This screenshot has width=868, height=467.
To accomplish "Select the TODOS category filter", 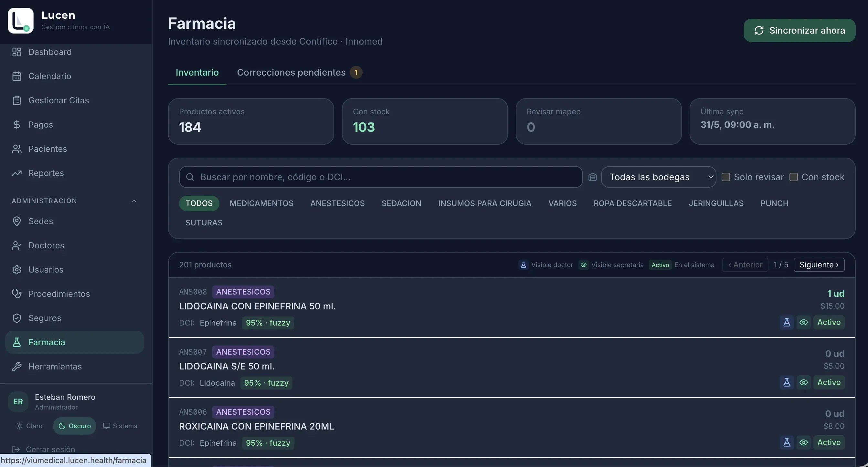I will [199, 203].
